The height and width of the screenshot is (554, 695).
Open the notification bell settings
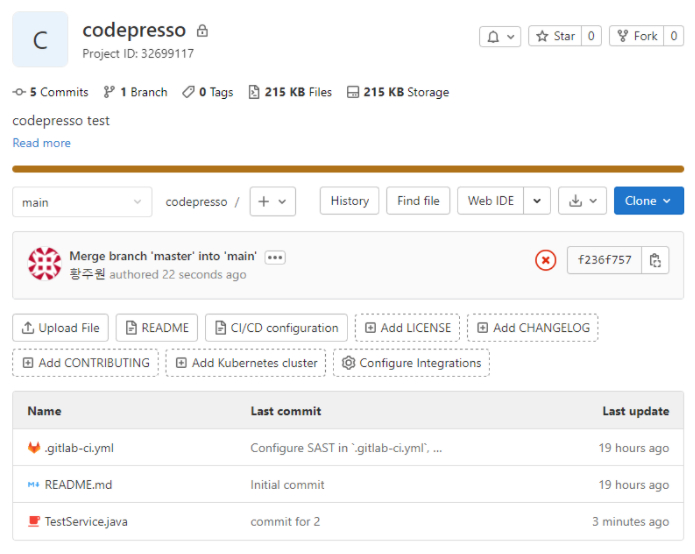[500, 36]
